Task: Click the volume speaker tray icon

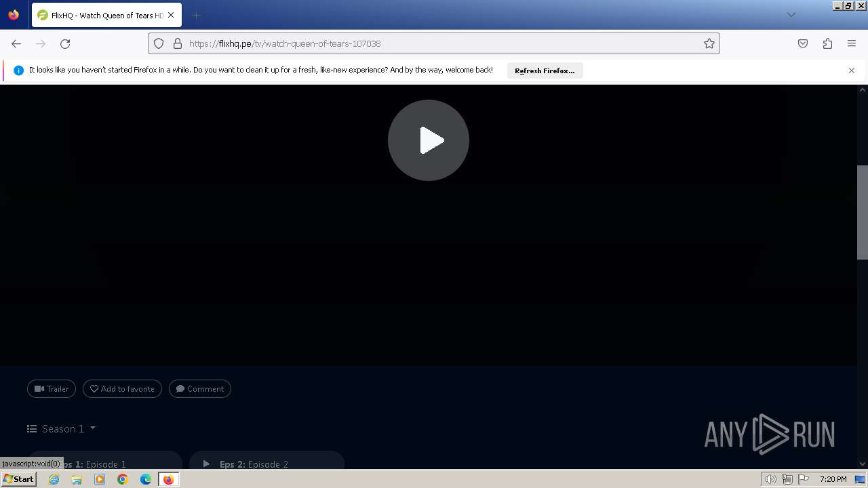Action: click(x=770, y=479)
